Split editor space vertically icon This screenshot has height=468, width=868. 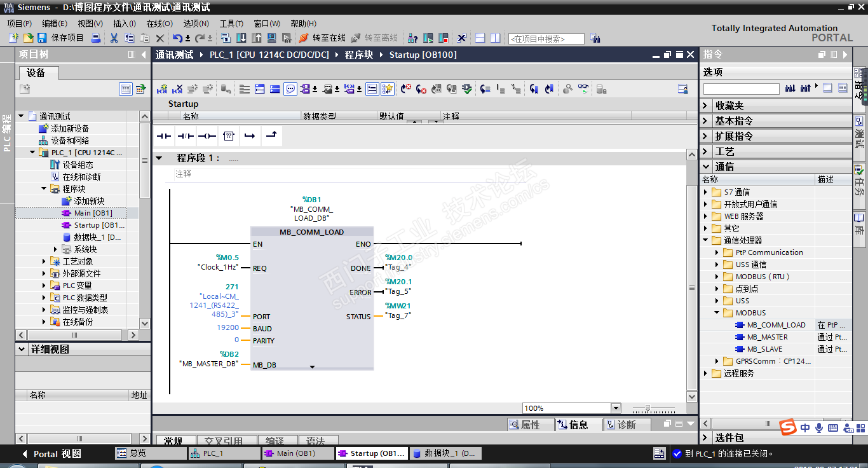point(495,38)
